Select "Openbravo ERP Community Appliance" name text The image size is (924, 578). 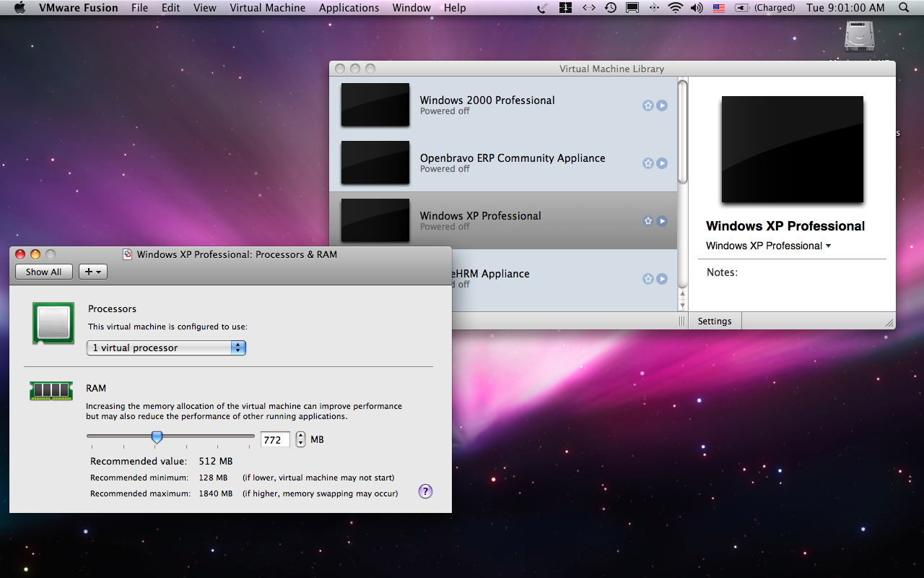click(513, 158)
